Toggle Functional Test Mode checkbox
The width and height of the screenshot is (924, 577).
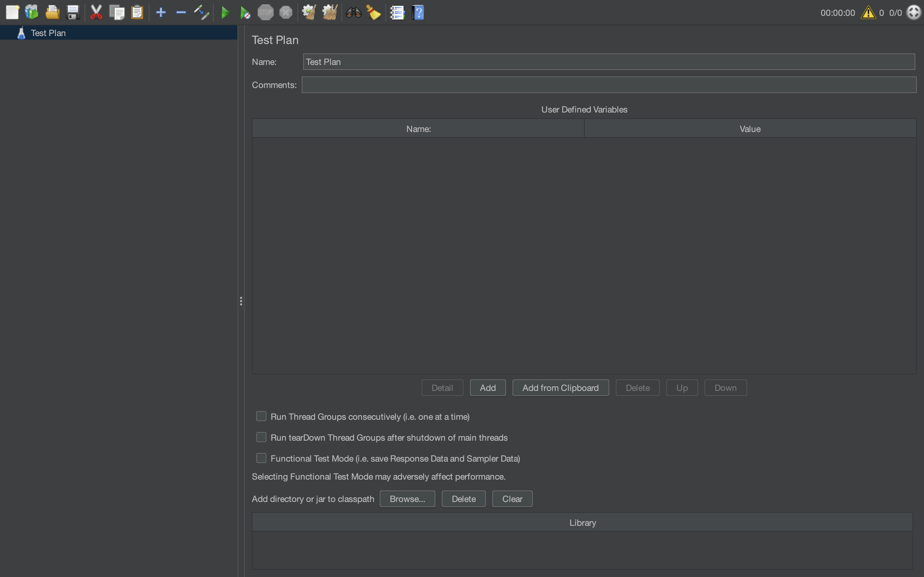(x=261, y=458)
